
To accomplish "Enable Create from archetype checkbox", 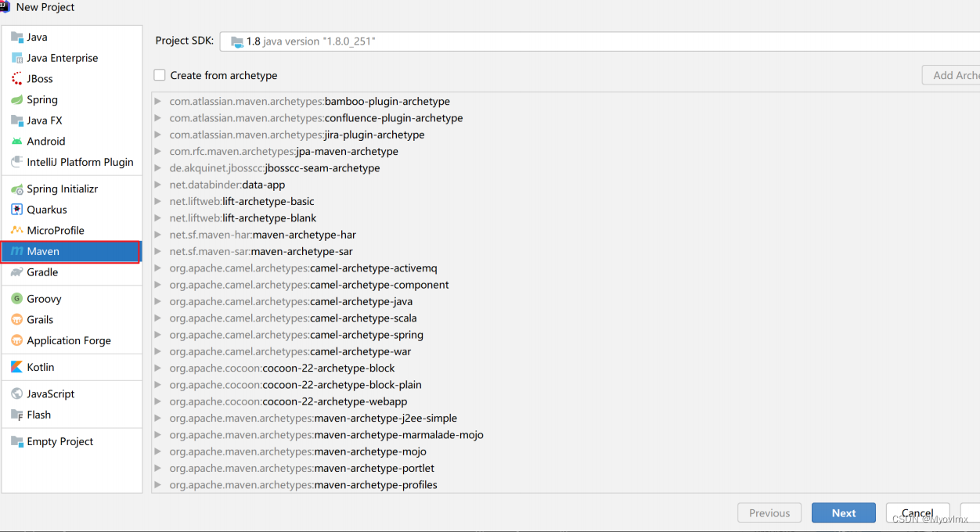I will pyautogui.click(x=160, y=75).
